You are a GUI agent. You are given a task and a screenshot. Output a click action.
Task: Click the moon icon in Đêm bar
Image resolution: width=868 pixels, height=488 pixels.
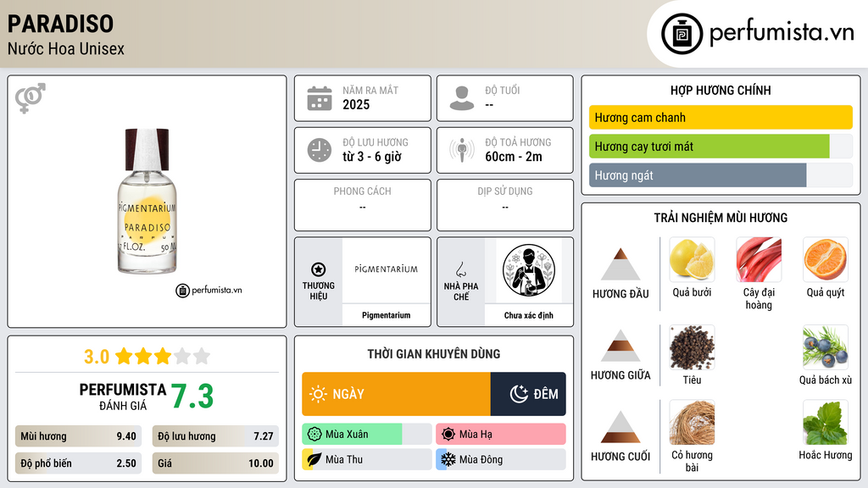point(519,394)
